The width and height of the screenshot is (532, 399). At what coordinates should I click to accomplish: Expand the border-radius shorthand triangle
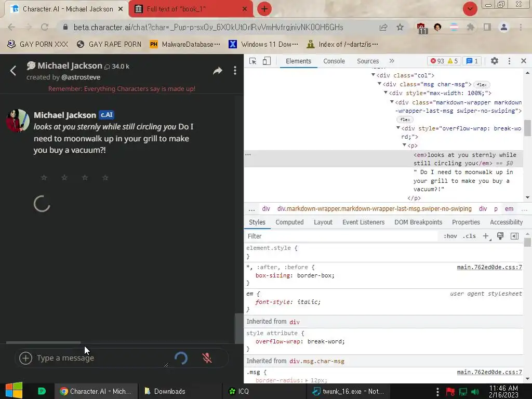[307, 380]
